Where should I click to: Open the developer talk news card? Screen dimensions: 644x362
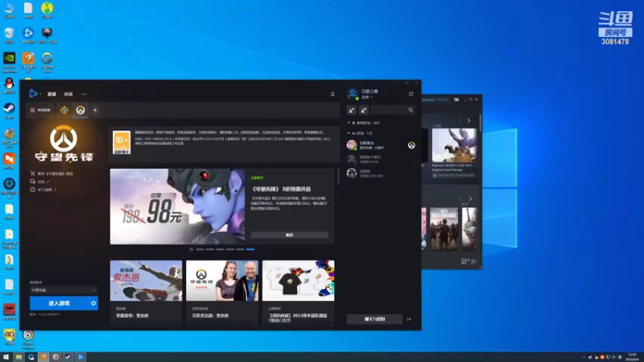[x=222, y=291]
